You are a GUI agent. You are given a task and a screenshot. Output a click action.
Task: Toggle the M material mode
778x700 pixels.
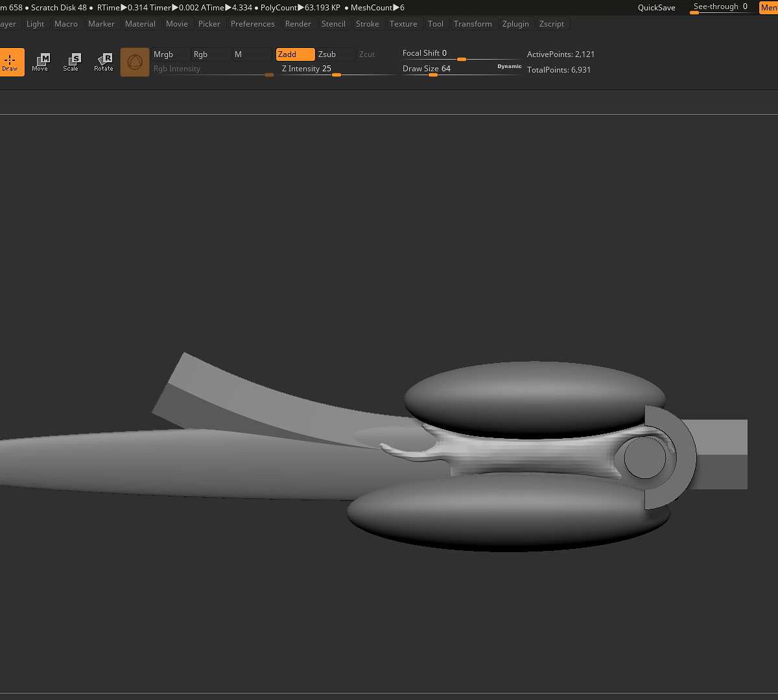point(252,54)
